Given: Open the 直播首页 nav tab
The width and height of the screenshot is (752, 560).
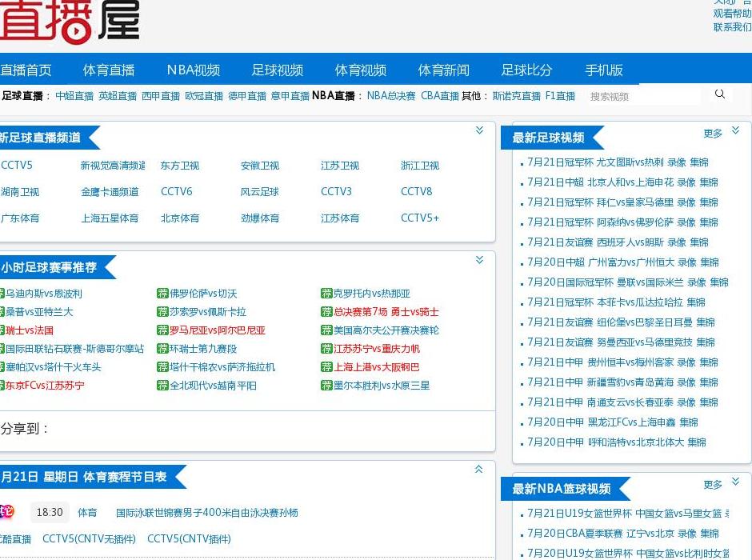Looking at the screenshot, I should pyautogui.click(x=26, y=70).
